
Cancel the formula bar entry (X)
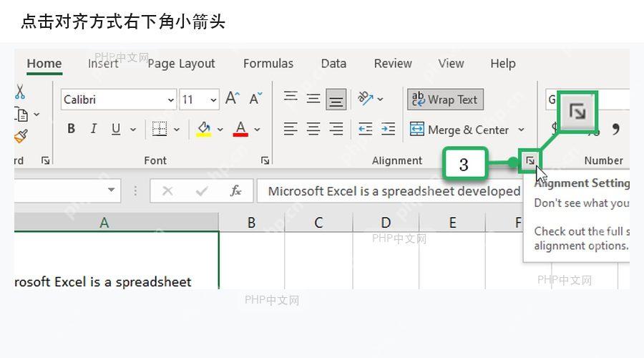click(167, 190)
